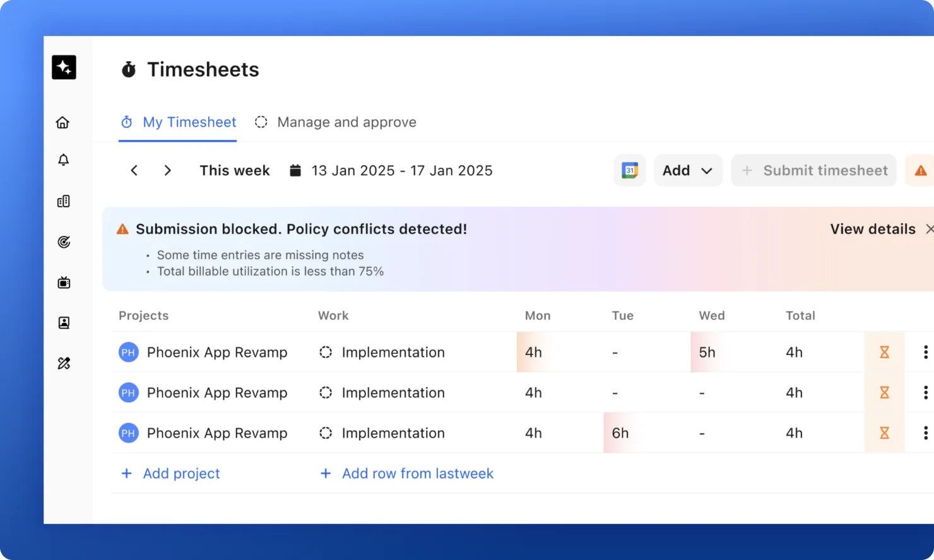Click hourglass icon in second Phoenix row
The height and width of the screenshot is (560, 934).
(884, 392)
